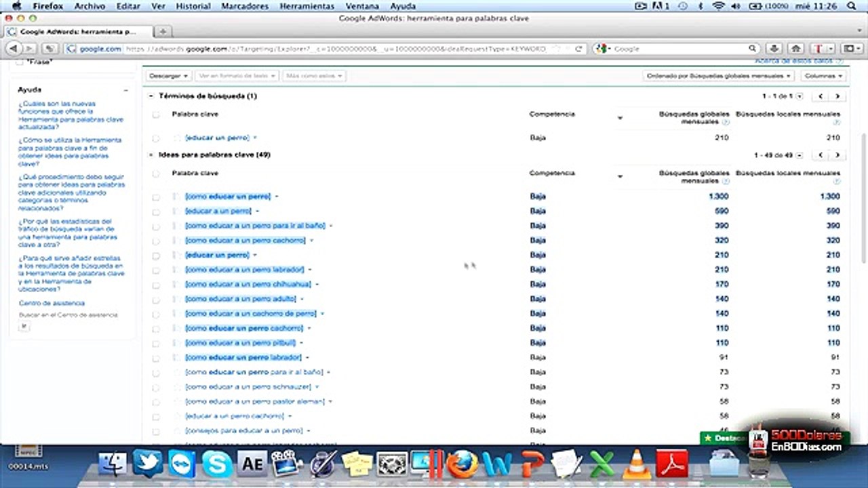
Task: Enable the 'Frase' match type checkbox
Action: 19,62
